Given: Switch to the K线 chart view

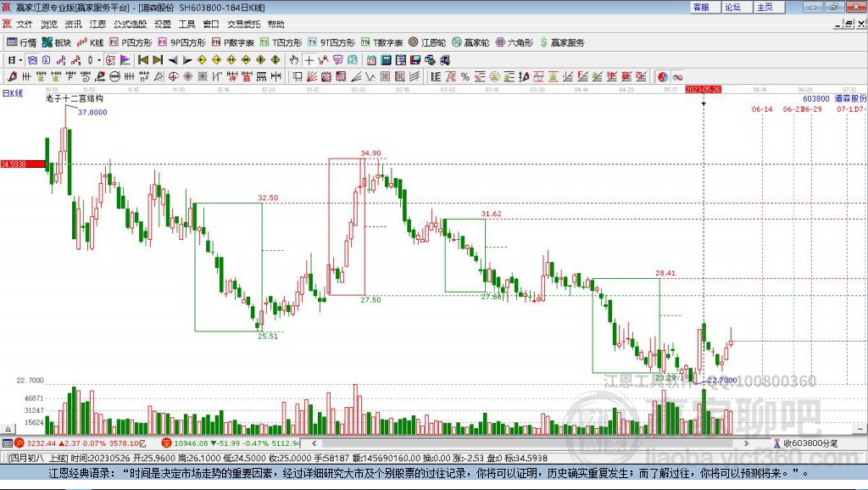Looking at the screenshot, I should tap(90, 42).
